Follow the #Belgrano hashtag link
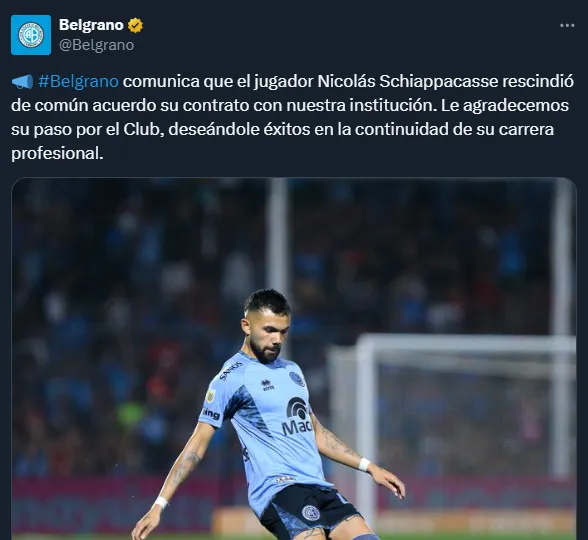The width and height of the screenshot is (588, 540). click(x=78, y=81)
